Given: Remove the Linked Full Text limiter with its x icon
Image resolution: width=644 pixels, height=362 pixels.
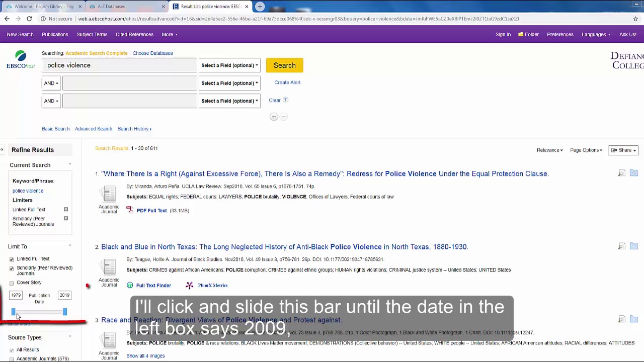Looking at the screenshot, I should click(x=65, y=209).
